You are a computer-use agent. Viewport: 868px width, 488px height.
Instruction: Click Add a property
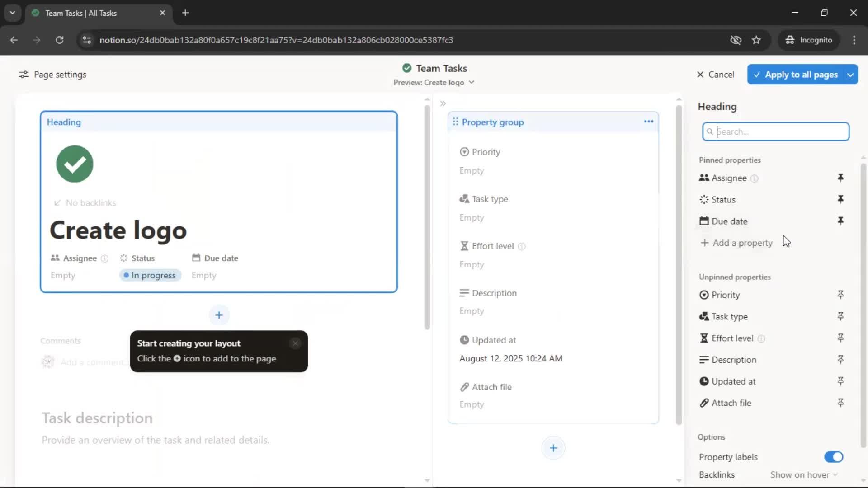tap(736, 243)
